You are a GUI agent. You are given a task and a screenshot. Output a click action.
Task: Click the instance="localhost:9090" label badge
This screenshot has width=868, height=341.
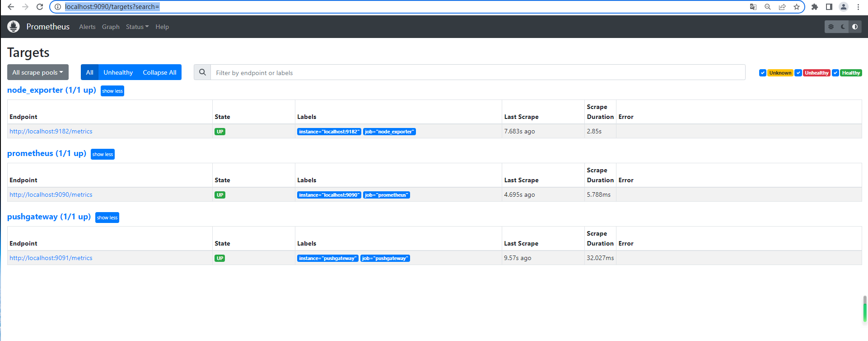point(329,195)
